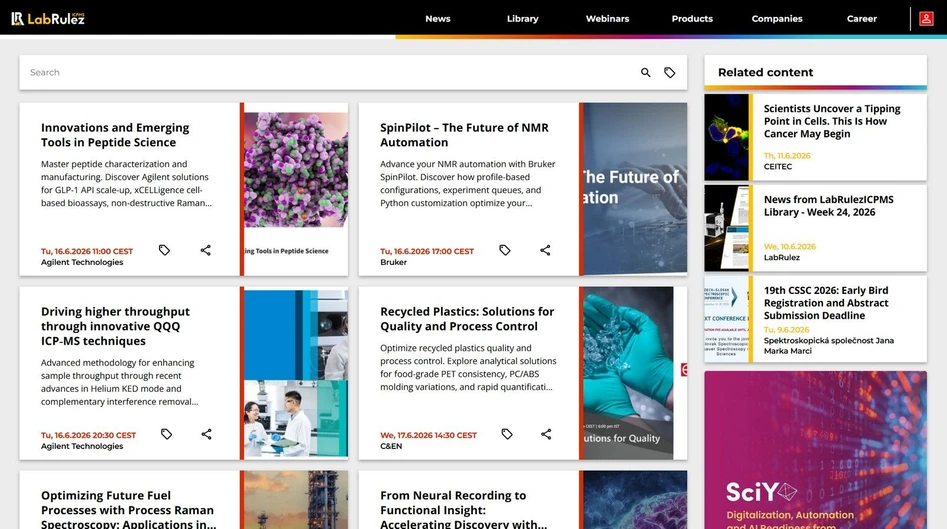947x529 pixels.
Task: Open Recycled Plastics: Solutions for Quality title
Action: coord(467,319)
